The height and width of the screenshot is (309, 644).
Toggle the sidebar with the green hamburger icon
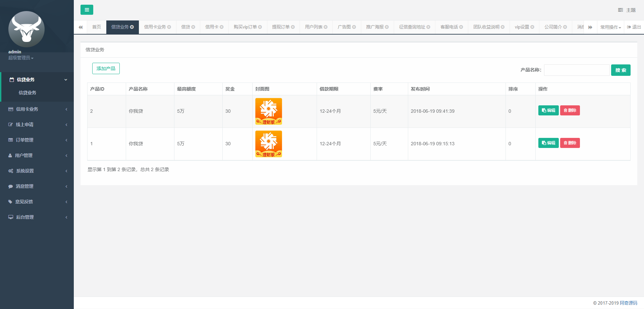point(87,10)
